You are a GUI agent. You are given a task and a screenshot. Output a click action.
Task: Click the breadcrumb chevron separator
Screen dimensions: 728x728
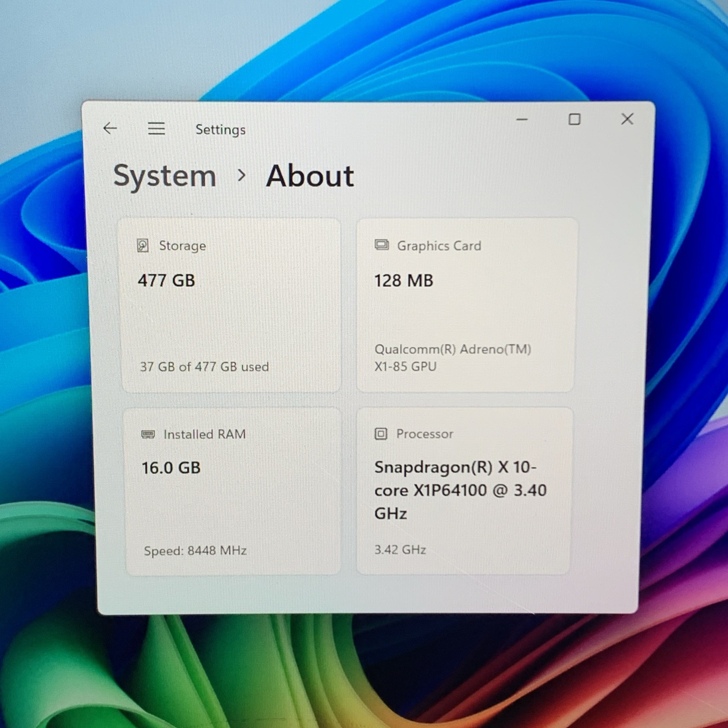point(242,175)
